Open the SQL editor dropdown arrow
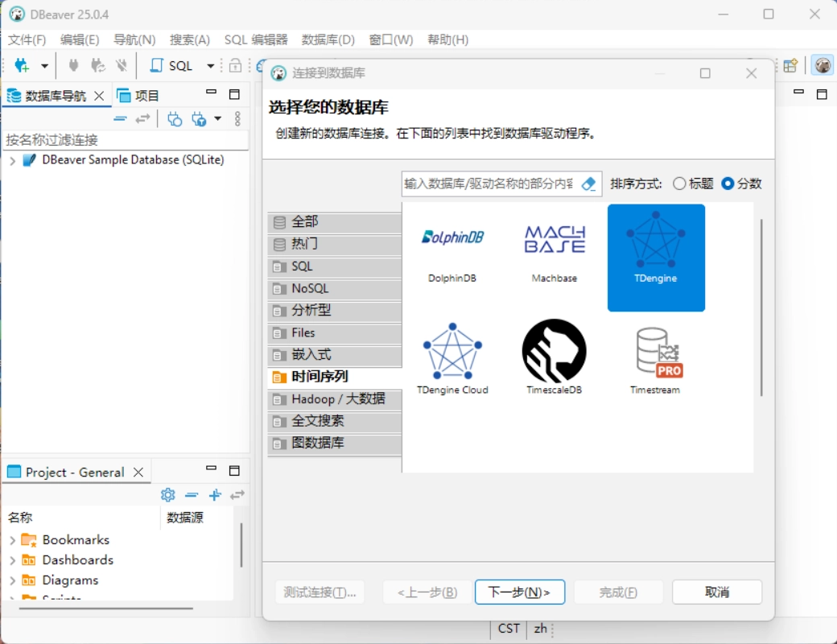The width and height of the screenshot is (837, 644). coord(211,66)
